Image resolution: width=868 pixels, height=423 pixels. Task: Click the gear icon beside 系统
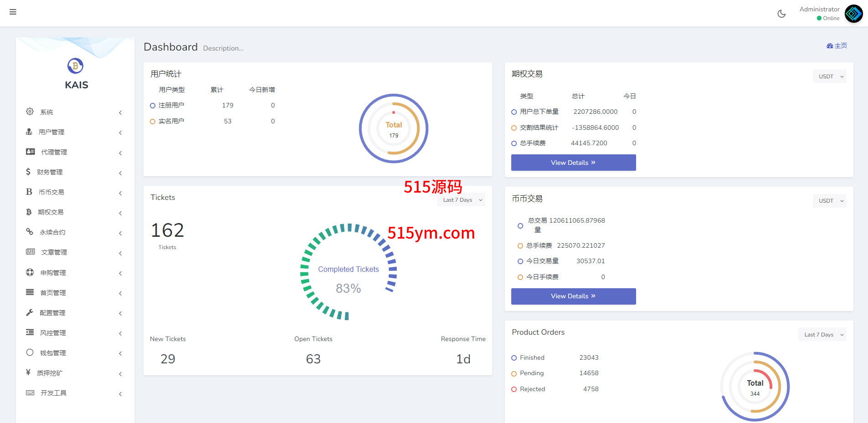tap(30, 112)
